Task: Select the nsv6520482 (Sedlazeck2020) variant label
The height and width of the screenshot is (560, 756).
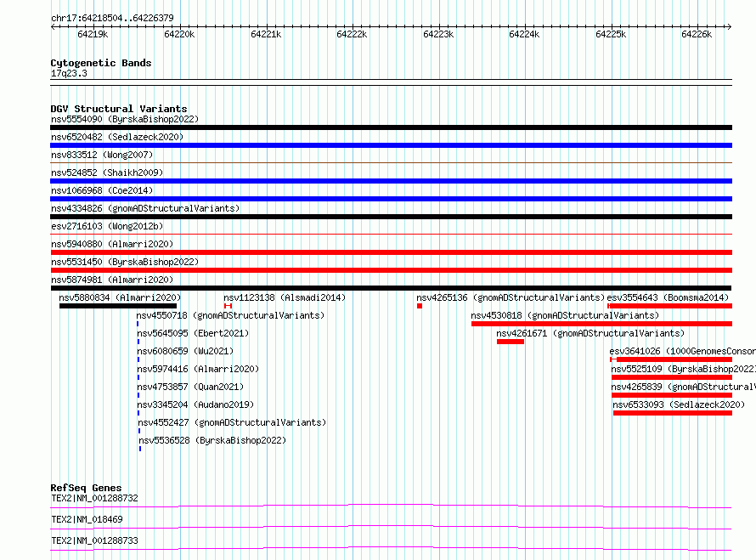Action: (x=117, y=137)
